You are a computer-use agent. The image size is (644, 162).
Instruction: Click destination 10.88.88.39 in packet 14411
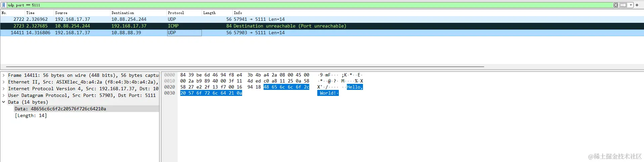126,33
